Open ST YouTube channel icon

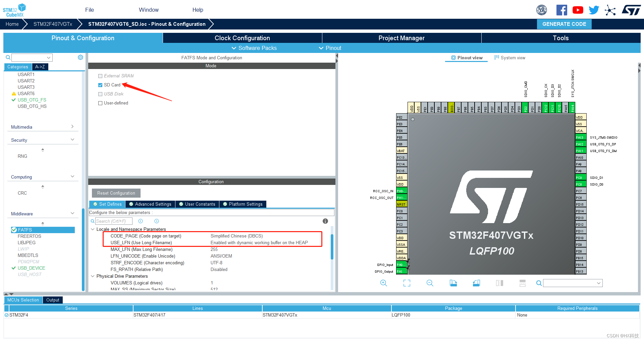(578, 10)
